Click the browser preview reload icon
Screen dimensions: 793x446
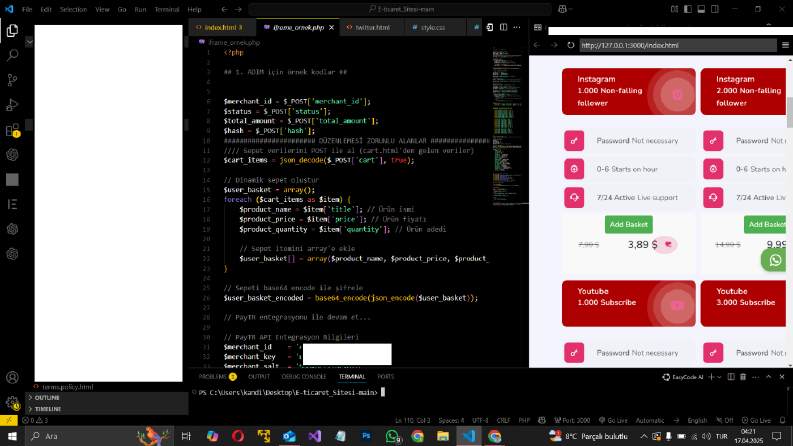(x=570, y=45)
